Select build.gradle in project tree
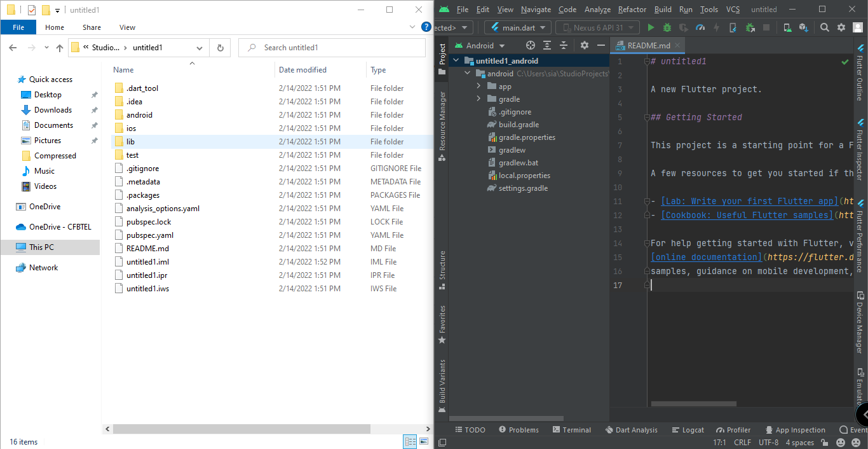The height and width of the screenshot is (449, 868). click(x=519, y=125)
